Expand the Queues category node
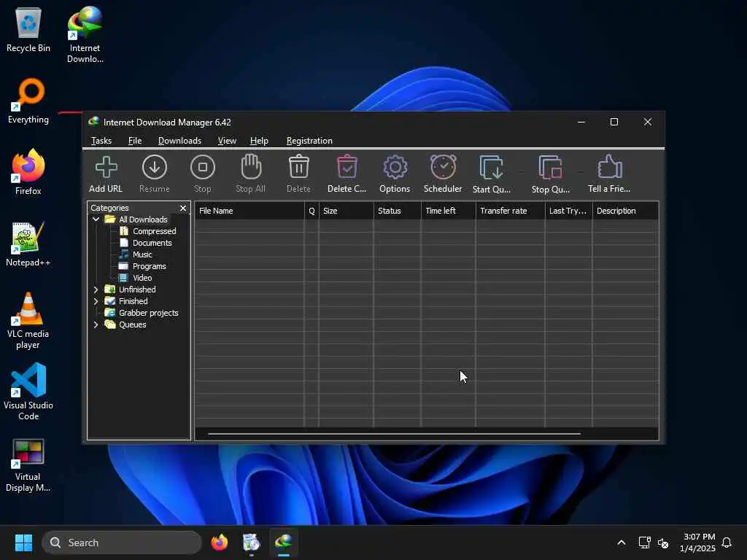747x560 pixels. [96, 324]
